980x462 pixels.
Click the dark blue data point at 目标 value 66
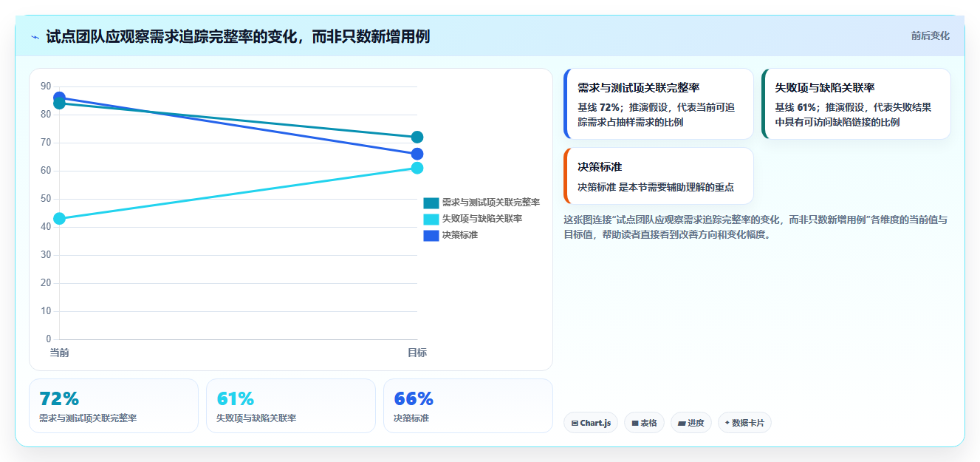417,154
